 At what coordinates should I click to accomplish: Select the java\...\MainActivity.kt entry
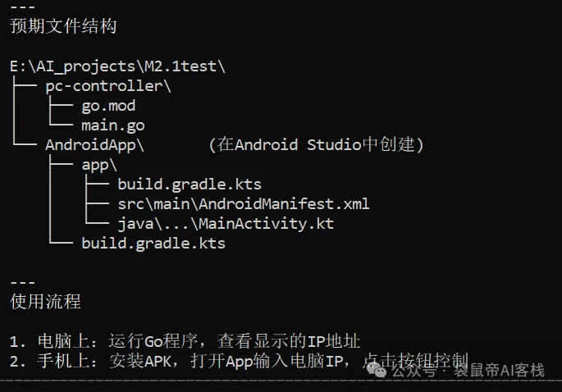coord(226,223)
